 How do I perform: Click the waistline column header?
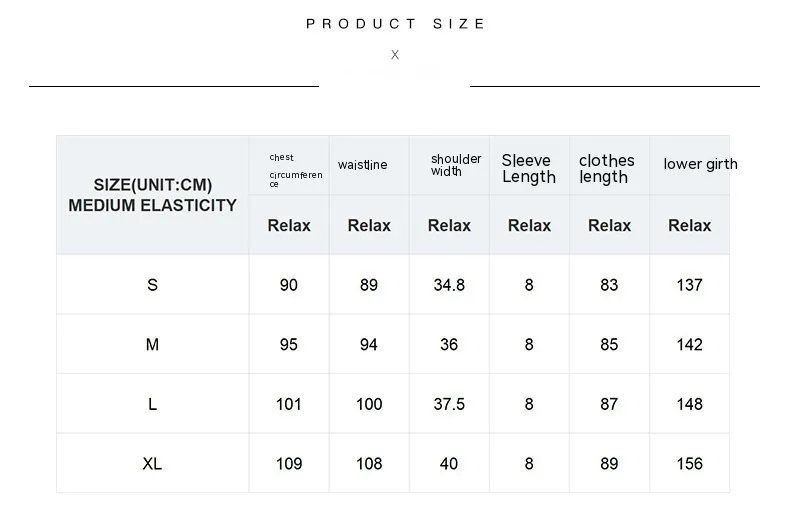pos(362,165)
